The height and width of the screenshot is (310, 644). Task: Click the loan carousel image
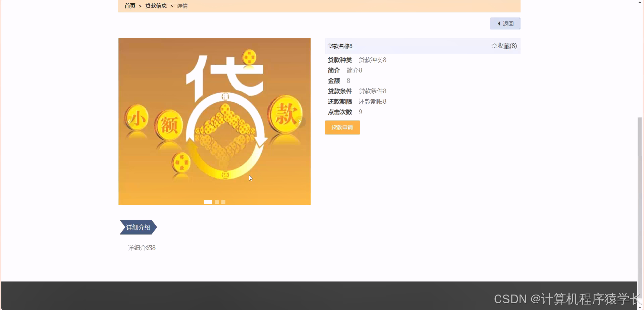(x=214, y=121)
